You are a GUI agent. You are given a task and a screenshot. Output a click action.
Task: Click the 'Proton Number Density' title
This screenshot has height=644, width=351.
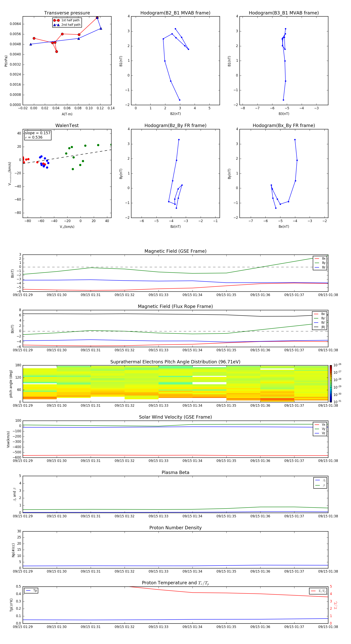pos(175,528)
